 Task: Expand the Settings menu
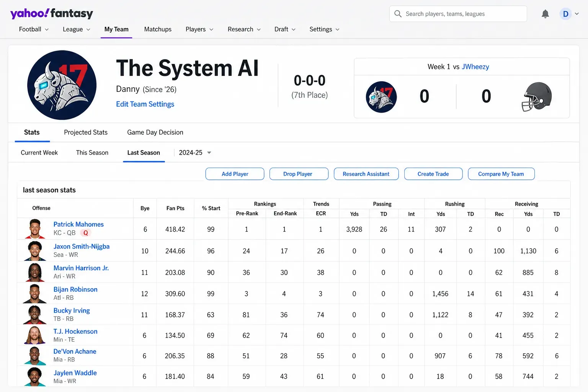(324, 29)
